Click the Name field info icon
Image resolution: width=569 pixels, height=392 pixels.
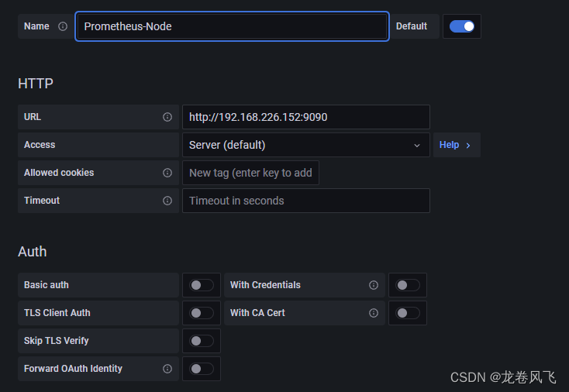click(x=63, y=26)
